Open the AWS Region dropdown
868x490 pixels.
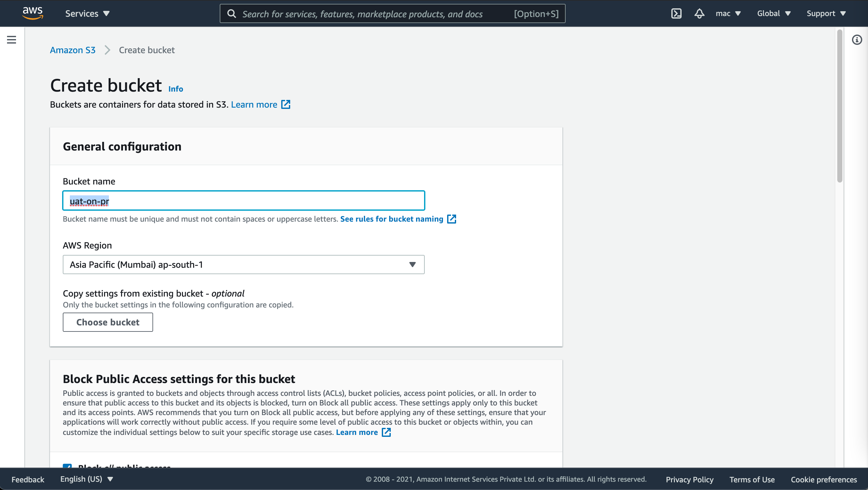(244, 265)
